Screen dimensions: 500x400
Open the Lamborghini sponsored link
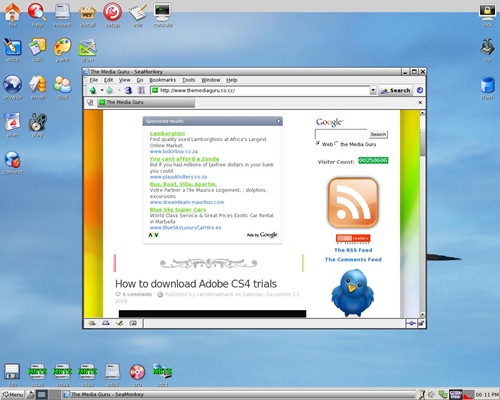[167, 133]
